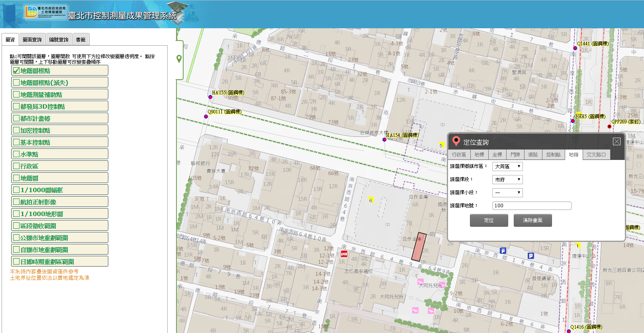
Task: Turn on the 航拍正射影像 layer
Action: click(16, 202)
